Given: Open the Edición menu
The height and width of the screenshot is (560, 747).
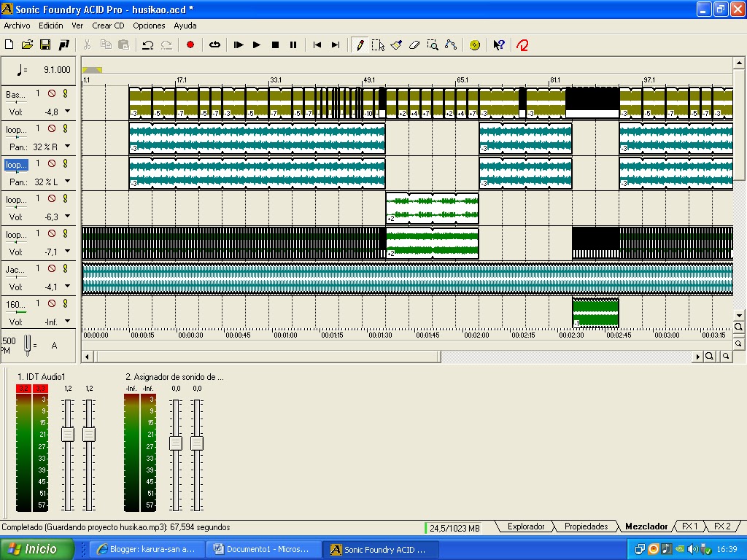Looking at the screenshot, I should 50,26.
